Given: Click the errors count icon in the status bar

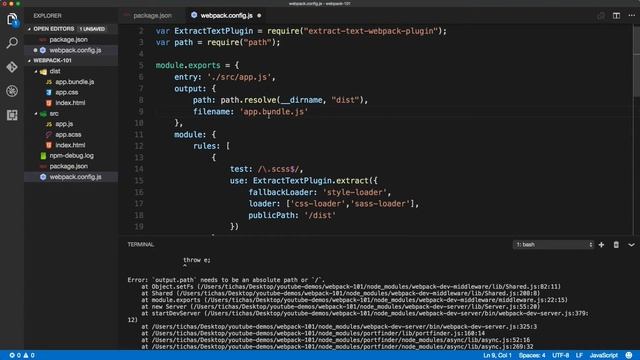Looking at the screenshot, I should click(x=12, y=356).
